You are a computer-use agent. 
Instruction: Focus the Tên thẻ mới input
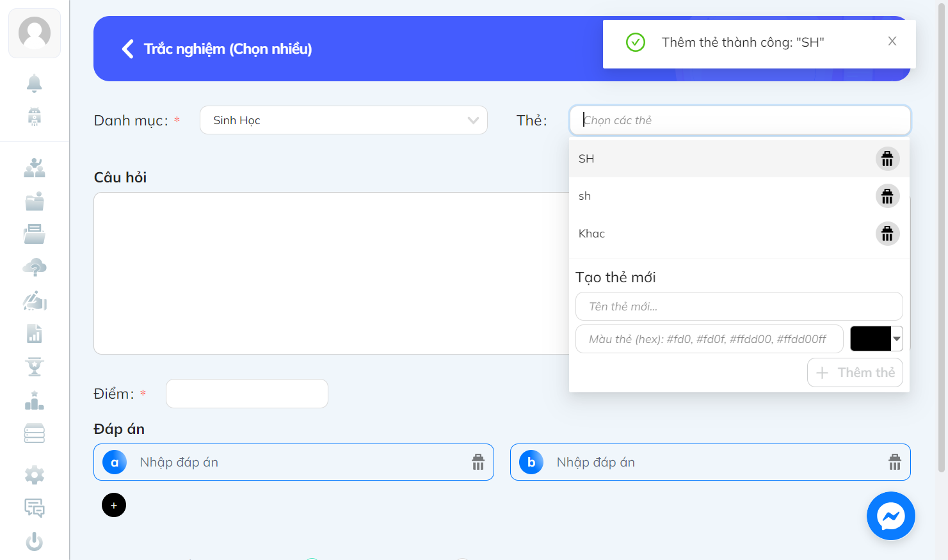pyautogui.click(x=739, y=307)
